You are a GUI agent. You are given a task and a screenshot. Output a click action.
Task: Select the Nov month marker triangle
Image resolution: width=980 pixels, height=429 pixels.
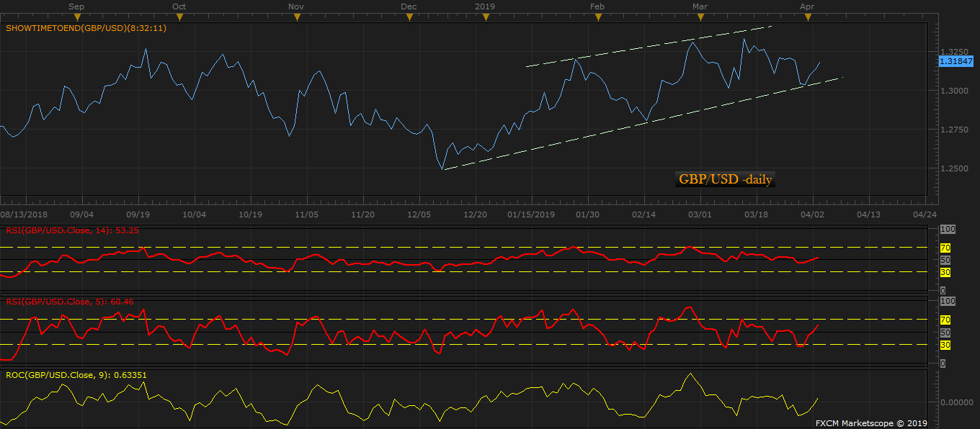[295, 18]
